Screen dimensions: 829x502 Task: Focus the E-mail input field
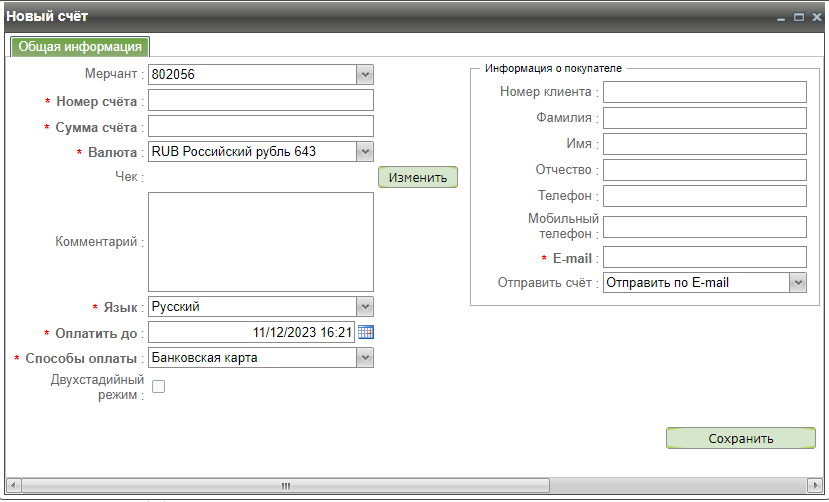tap(704, 257)
